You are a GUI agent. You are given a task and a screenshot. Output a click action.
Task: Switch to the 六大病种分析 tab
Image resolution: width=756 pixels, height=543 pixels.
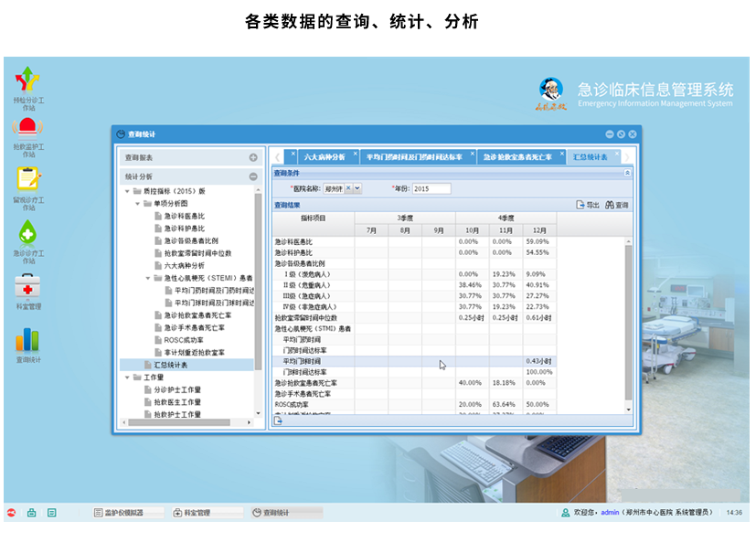[324, 157]
